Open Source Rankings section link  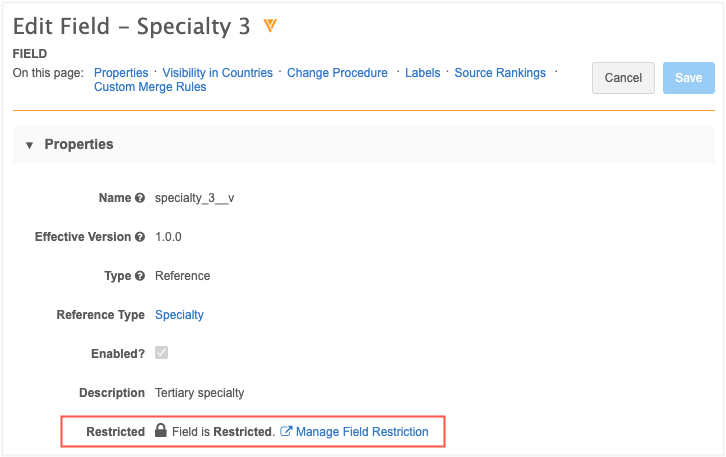pos(500,73)
